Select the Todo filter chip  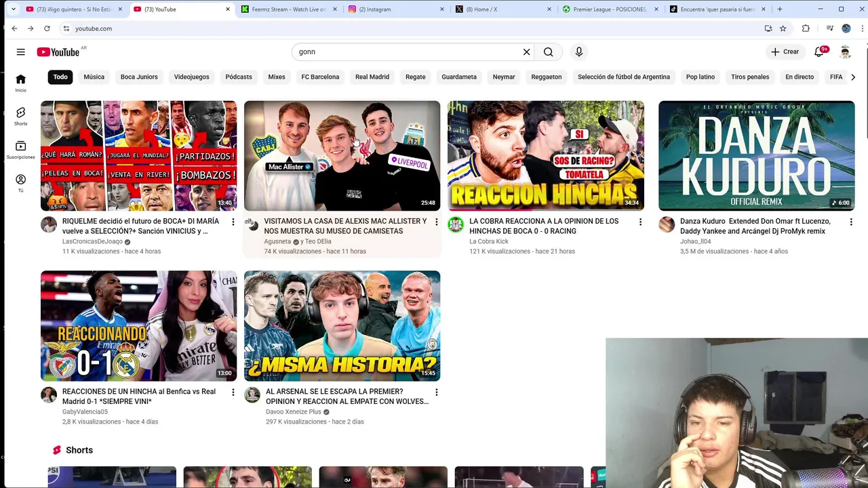click(x=60, y=77)
